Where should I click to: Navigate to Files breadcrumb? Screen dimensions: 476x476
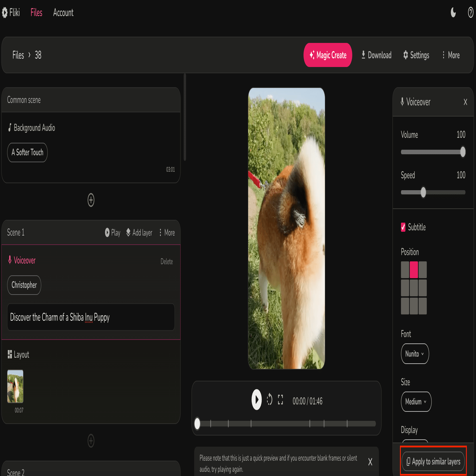18,55
